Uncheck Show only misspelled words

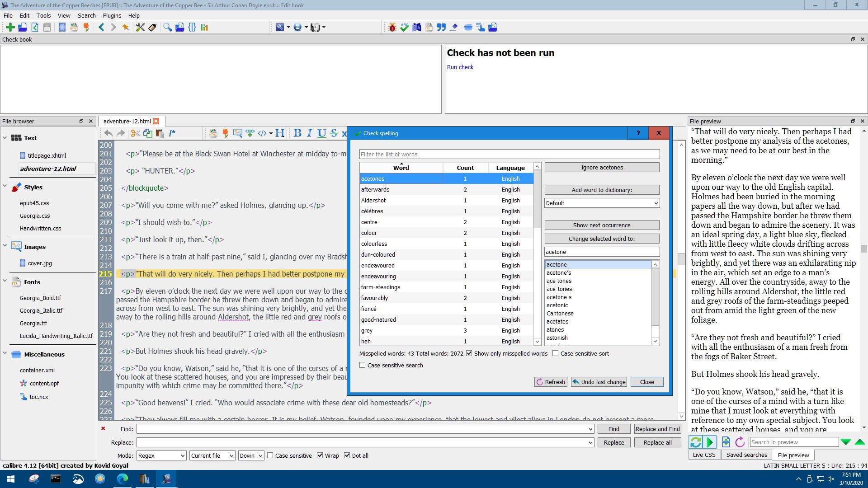pos(469,353)
